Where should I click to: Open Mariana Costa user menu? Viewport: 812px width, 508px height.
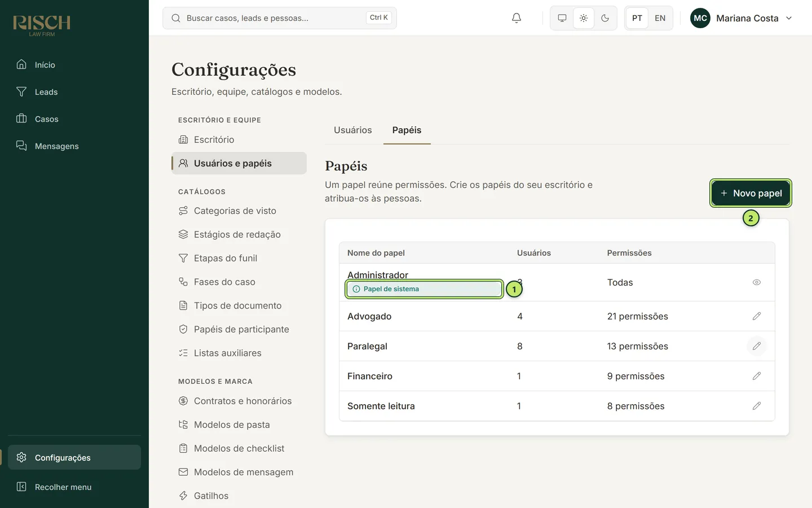[742, 18]
